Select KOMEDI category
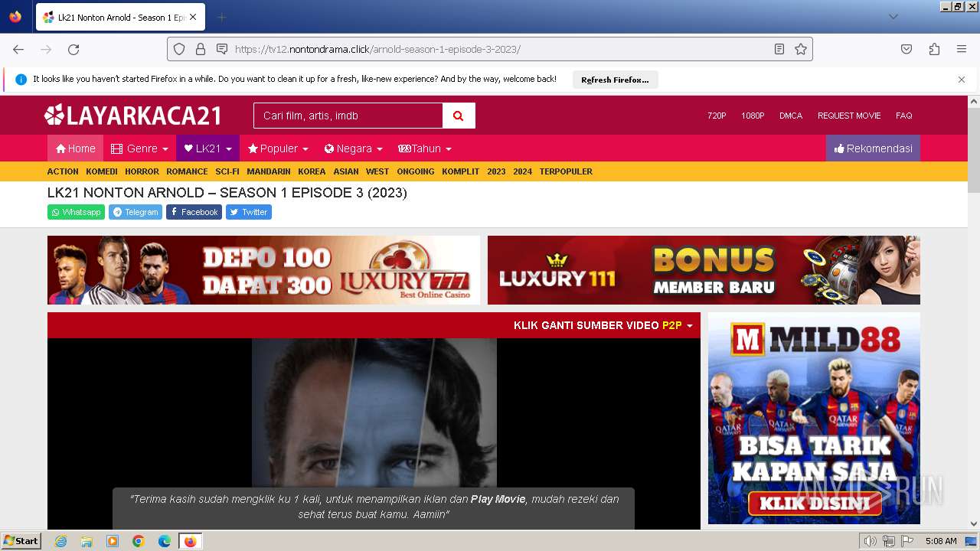980x551 pixels. 102,171
